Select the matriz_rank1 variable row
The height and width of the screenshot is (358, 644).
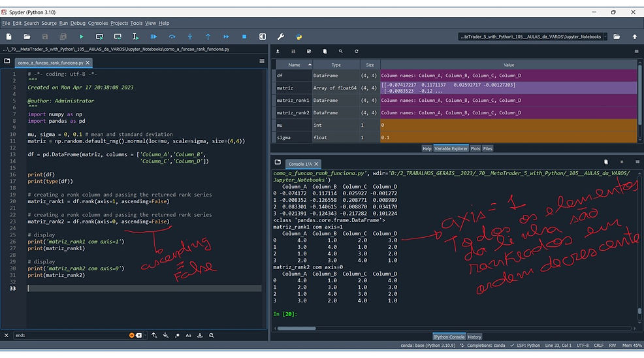(x=457, y=101)
